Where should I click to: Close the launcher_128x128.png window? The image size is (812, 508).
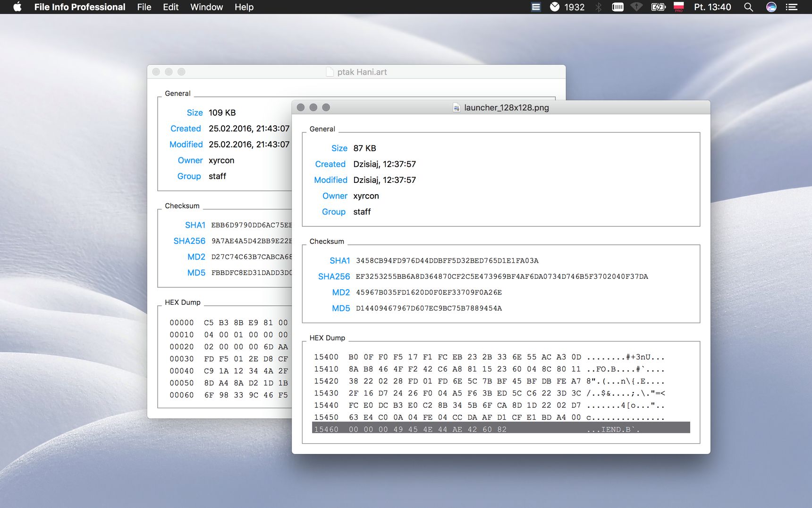click(x=301, y=107)
